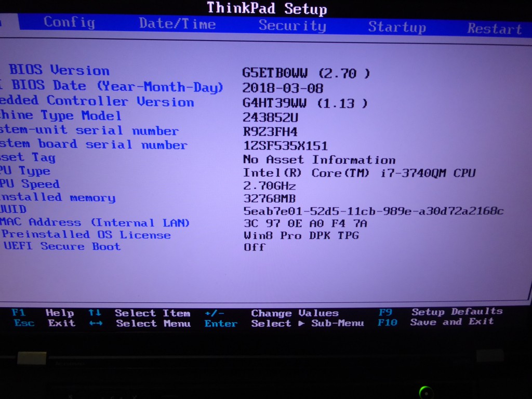
Task: Click Win8 Pro DPK TPG value
Action: point(301,235)
